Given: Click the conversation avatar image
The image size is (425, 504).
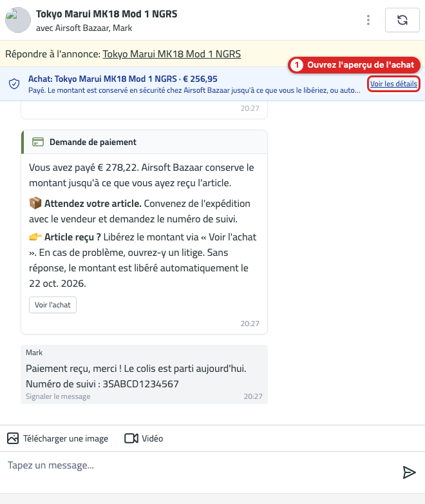Looking at the screenshot, I should pos(18,20).
